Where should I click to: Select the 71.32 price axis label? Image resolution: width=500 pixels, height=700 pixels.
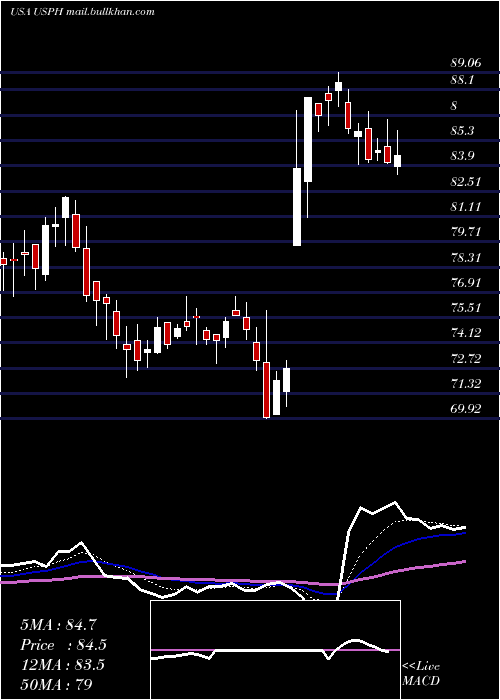coord(466,383)
